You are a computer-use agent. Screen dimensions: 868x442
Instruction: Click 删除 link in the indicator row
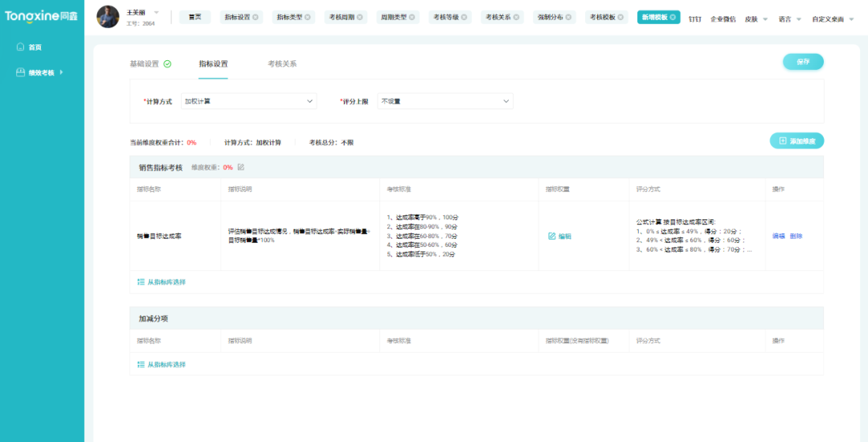[x=796, y=236]
